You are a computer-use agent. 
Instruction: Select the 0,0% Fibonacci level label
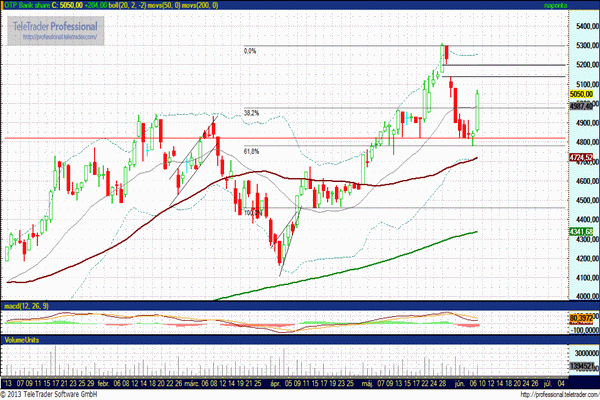tap(251, 50)
